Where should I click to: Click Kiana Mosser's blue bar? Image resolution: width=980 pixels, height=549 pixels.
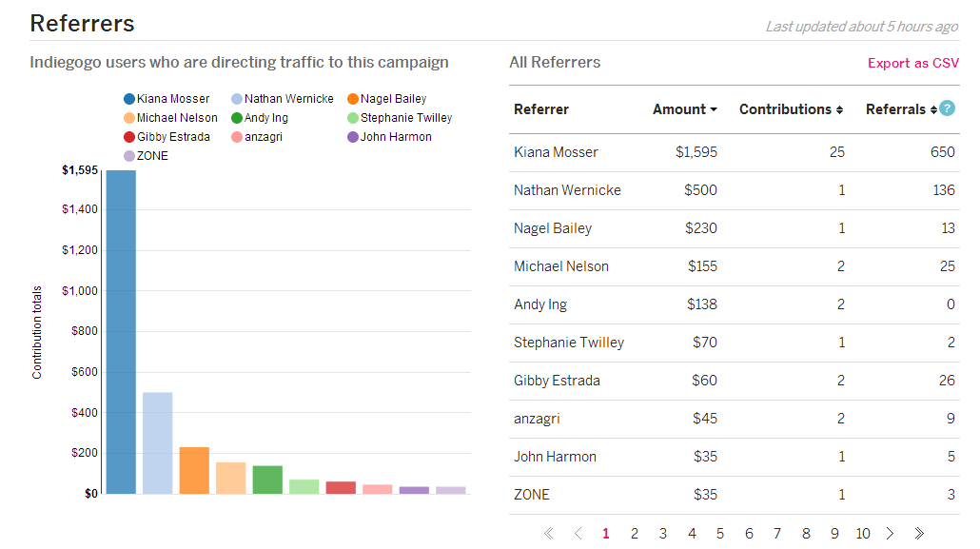(x=121, y=332)
